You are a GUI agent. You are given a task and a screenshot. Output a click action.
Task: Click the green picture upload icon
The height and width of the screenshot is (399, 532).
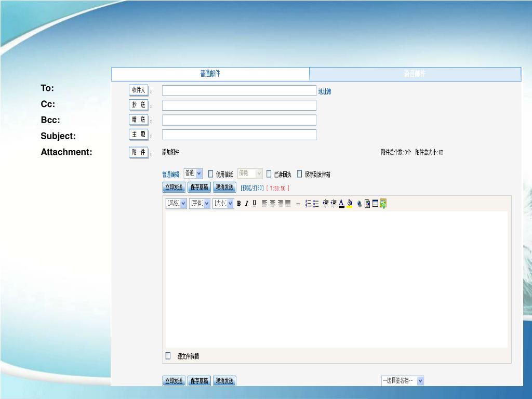(x=383, y=204)
